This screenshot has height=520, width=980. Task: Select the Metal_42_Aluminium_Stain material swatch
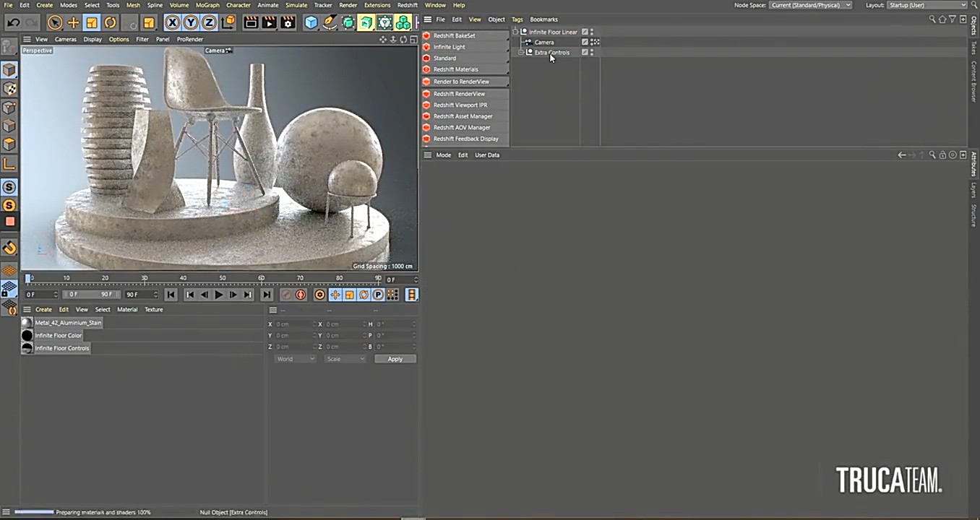[27, 323]
